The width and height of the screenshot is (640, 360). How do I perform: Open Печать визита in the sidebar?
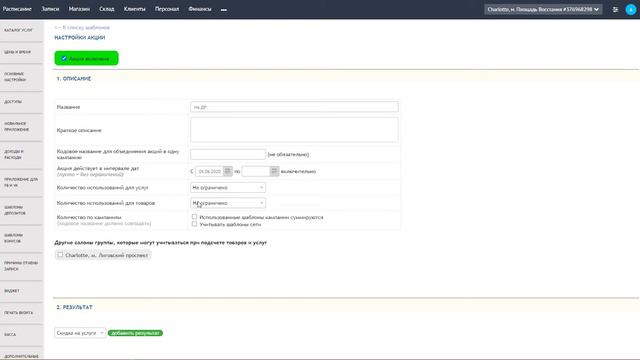coord(21,313)
